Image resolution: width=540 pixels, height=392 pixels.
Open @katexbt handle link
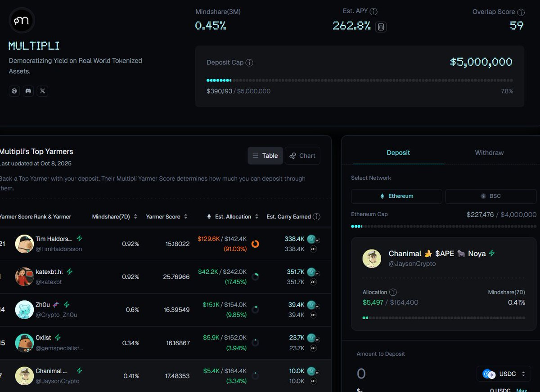pos(49,282)
